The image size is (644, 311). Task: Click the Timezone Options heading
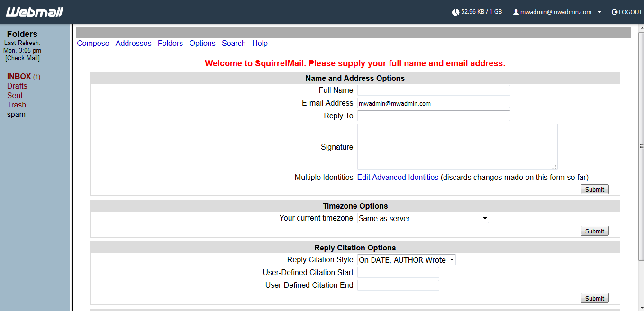pyautogui.click(x=355, y=206)
